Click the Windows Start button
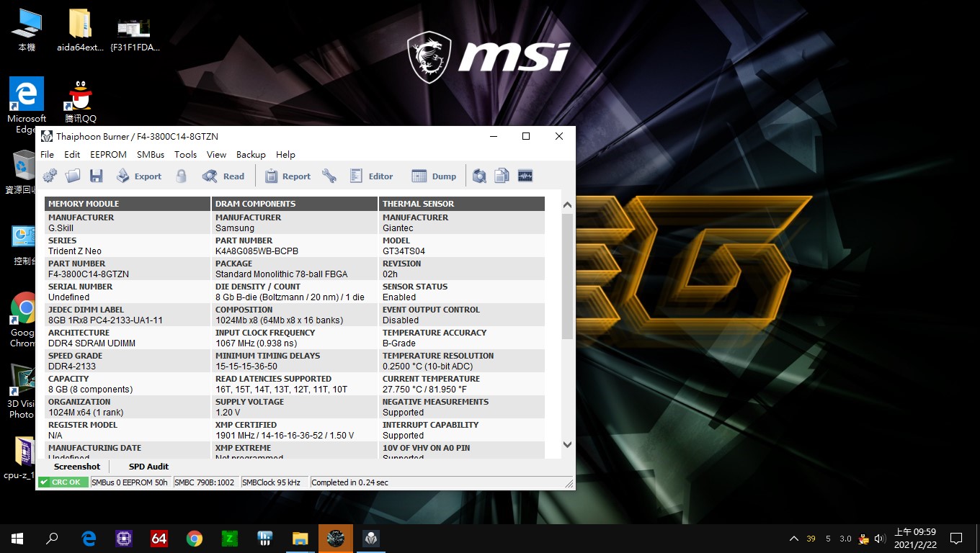Image resolution: width=980 pixels, height=553 pixels. point(17,539)
